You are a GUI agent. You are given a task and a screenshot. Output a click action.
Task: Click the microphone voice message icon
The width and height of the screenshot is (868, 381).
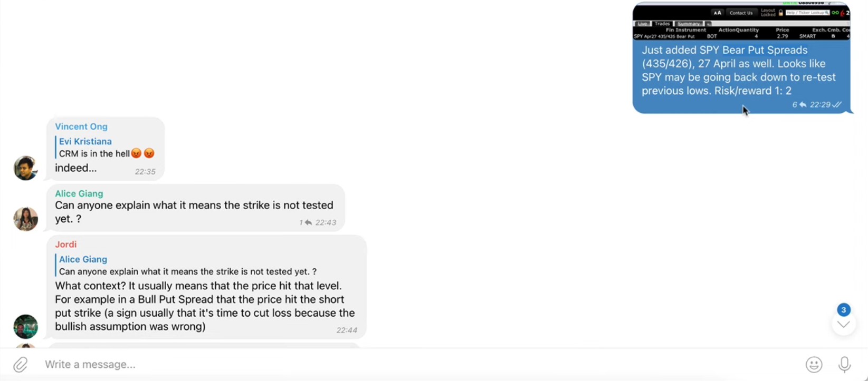point(844,364)
